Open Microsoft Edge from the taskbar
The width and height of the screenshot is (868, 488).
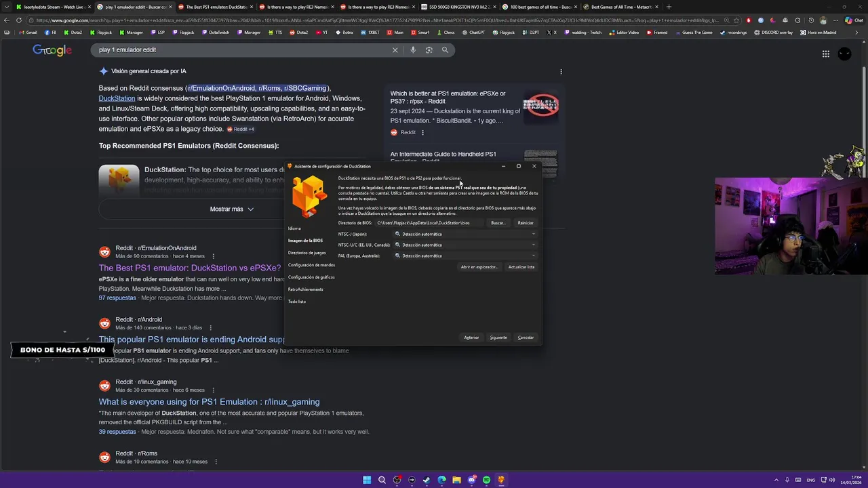point(441,480)
